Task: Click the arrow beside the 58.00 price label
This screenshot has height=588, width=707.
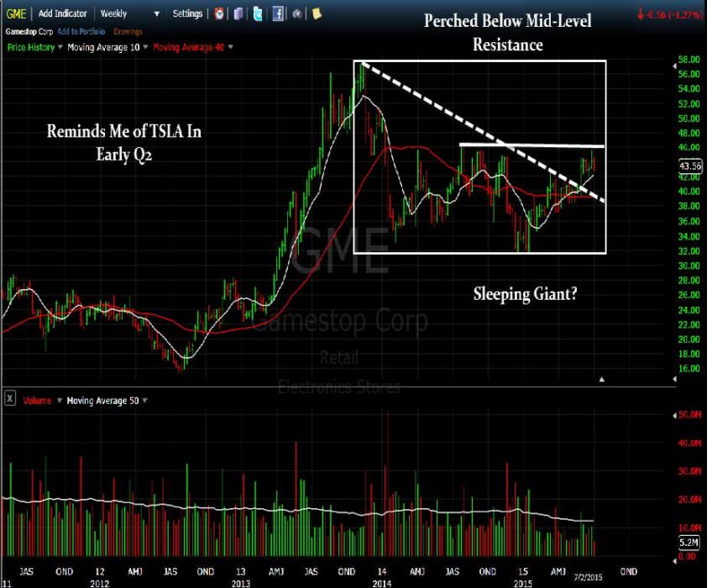Action: pos(674,66)
